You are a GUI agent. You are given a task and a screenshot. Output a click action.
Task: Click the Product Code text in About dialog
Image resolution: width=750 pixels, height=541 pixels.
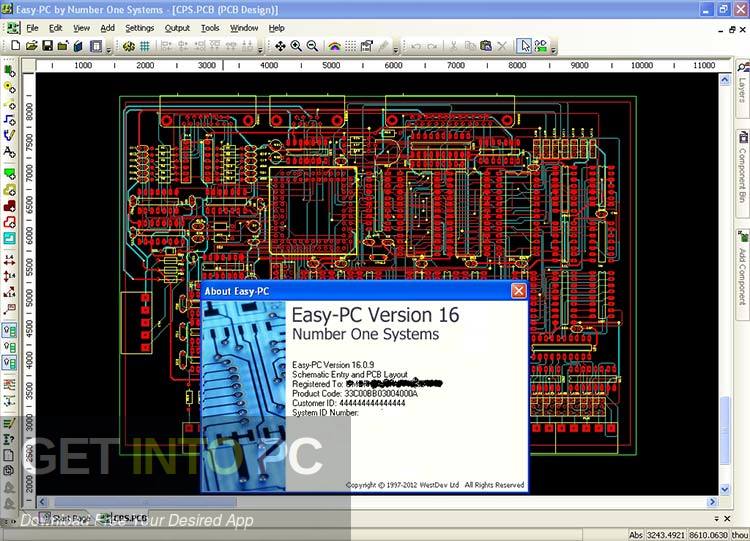tap(355, 394)
